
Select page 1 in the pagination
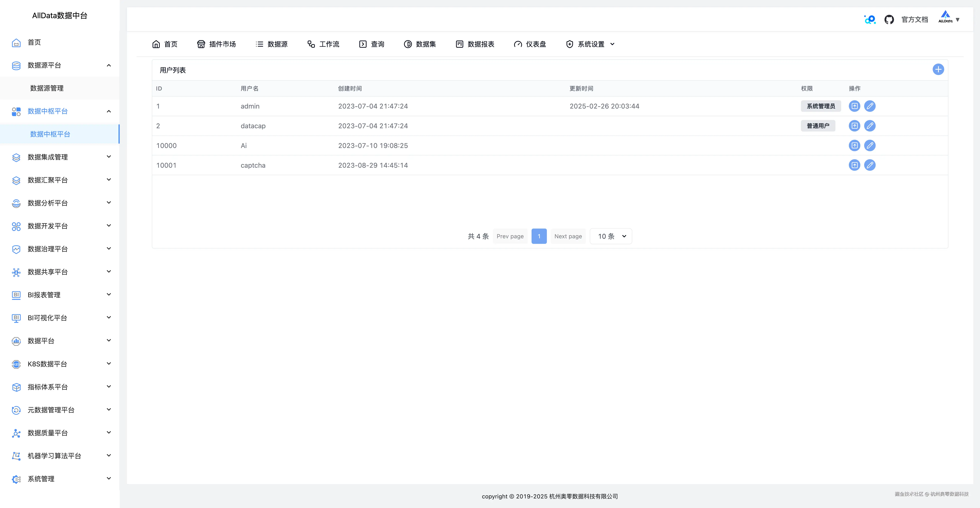coord(539,236)
